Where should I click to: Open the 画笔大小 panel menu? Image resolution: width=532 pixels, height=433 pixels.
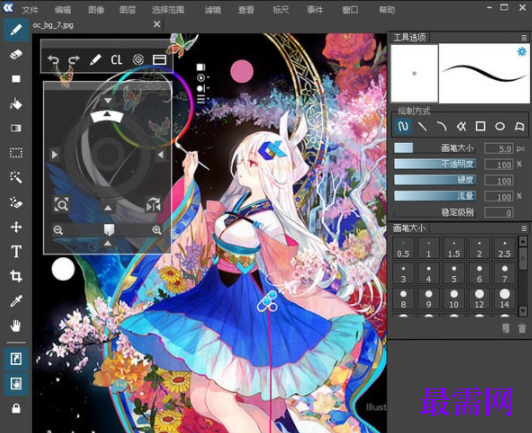click(524, 228)
